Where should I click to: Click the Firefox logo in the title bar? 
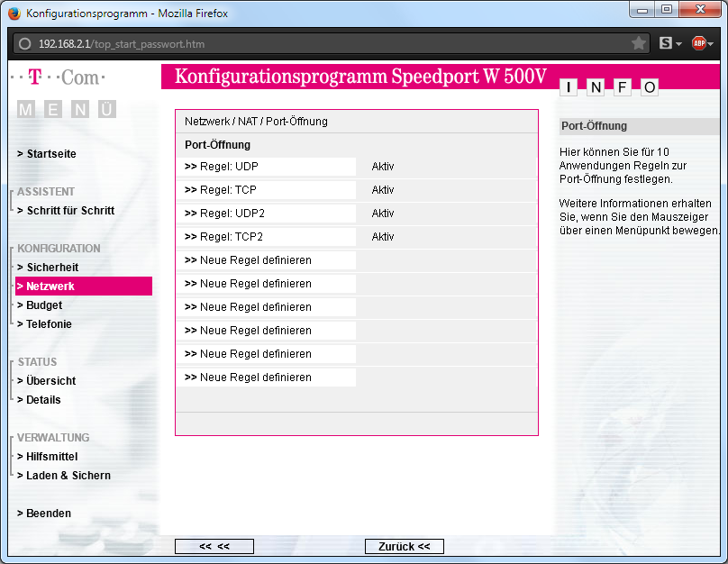14,14
